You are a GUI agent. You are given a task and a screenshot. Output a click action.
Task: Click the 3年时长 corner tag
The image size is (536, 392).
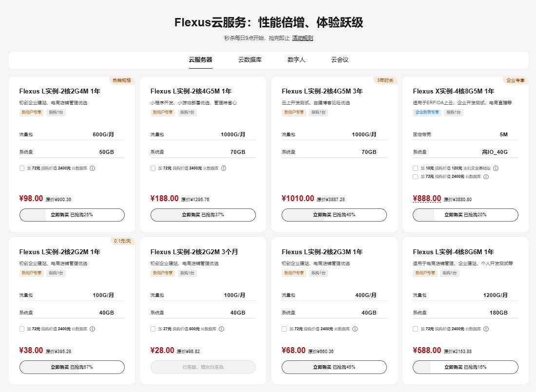coord(385,80)
